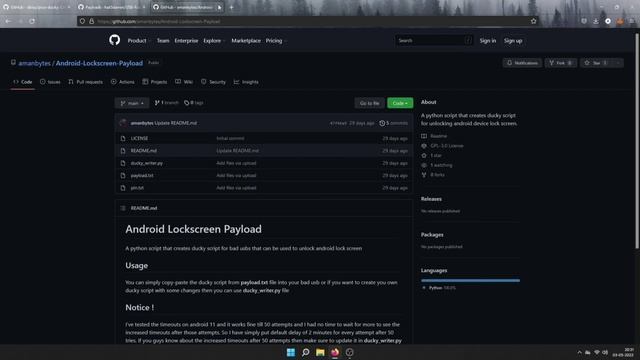Focus the GitHub search field

pos(434,40)
